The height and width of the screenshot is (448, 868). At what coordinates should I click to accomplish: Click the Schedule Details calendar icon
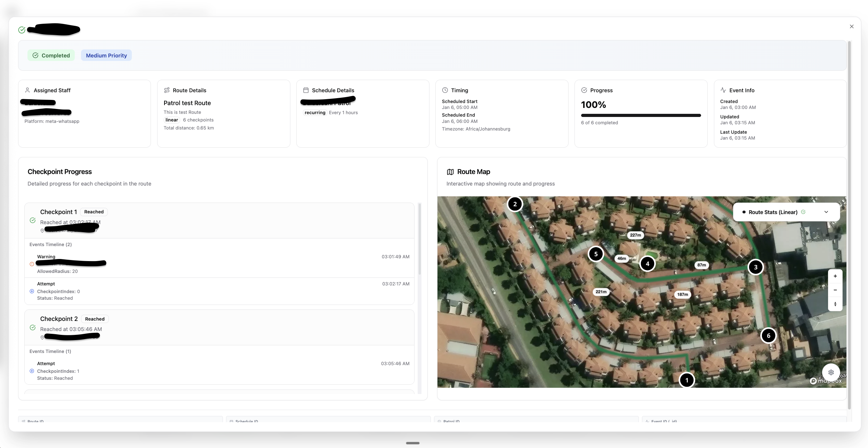tap(306, 90)
